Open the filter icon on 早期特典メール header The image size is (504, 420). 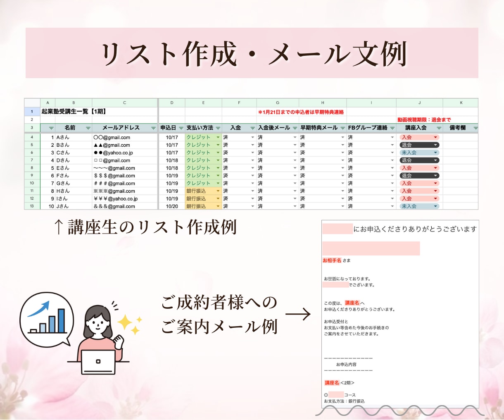coord(342,128)
